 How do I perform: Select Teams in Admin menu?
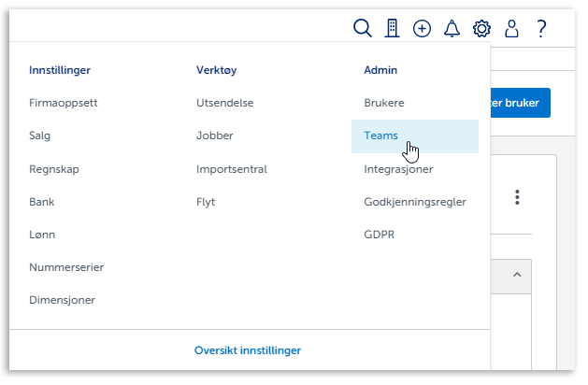[381, 135]
